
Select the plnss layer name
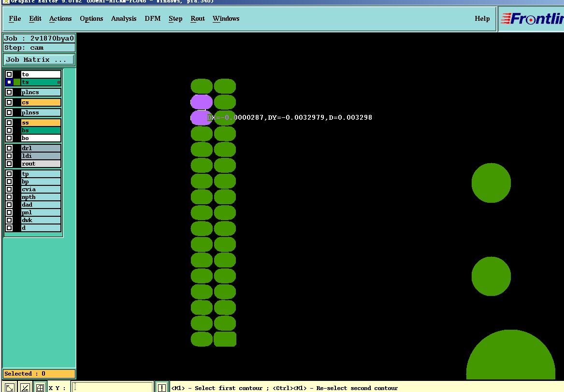coord(41,112)
